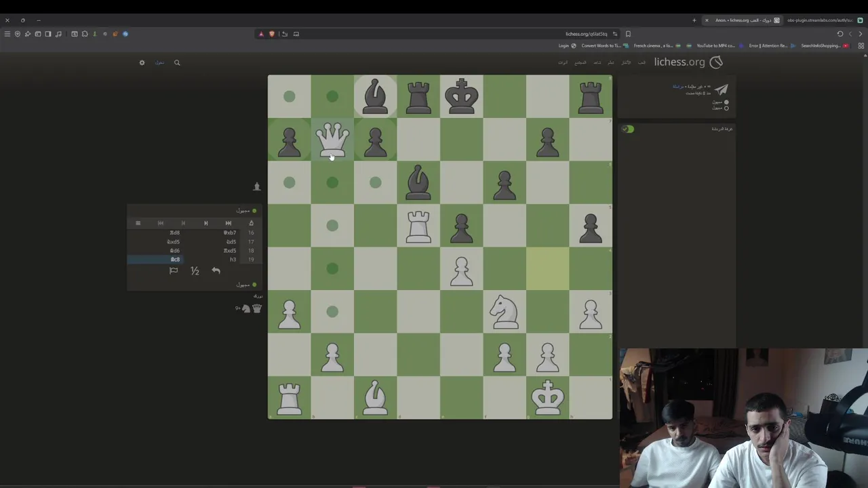The width and height of the screenshot is (868, 488).
Task: Switch to the Anon. lichess.org tab
Action: click(x=743, y=20)
